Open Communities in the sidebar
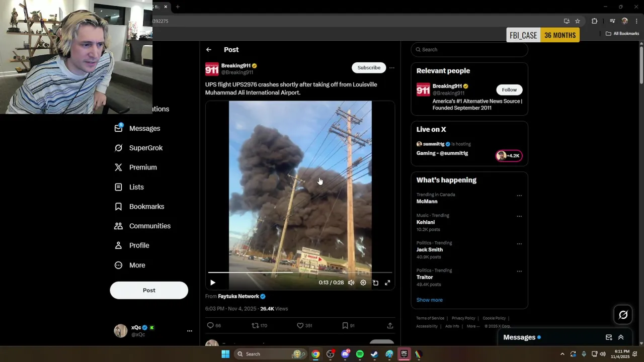Viewport: 644px width, 362px height. pyautogui.click(x=142, y=226)
